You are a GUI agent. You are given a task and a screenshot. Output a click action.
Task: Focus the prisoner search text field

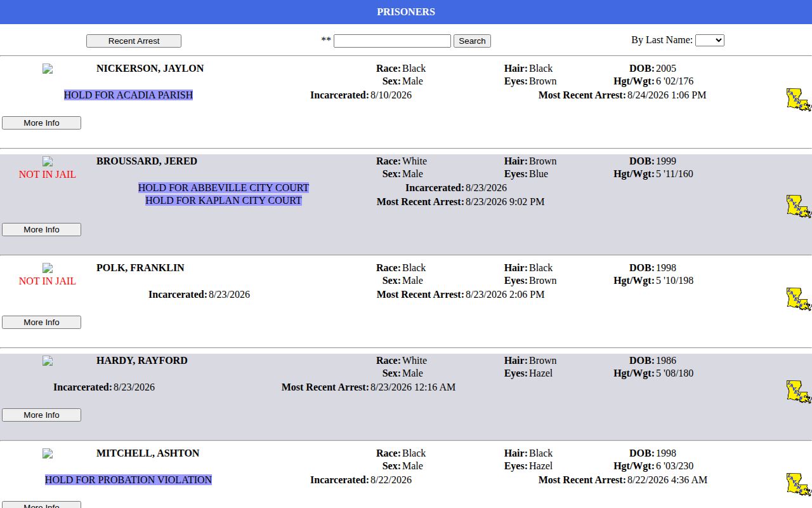(x=392, y=41)
